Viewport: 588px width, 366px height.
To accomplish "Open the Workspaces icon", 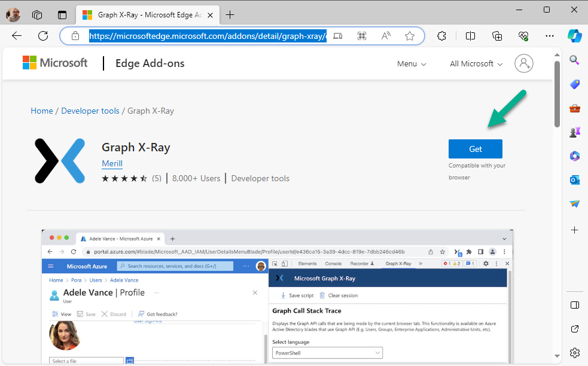I will point(37,15).
